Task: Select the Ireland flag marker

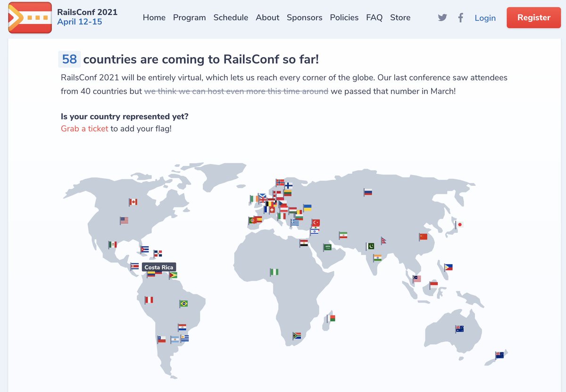Action: (x=254, y=199)
